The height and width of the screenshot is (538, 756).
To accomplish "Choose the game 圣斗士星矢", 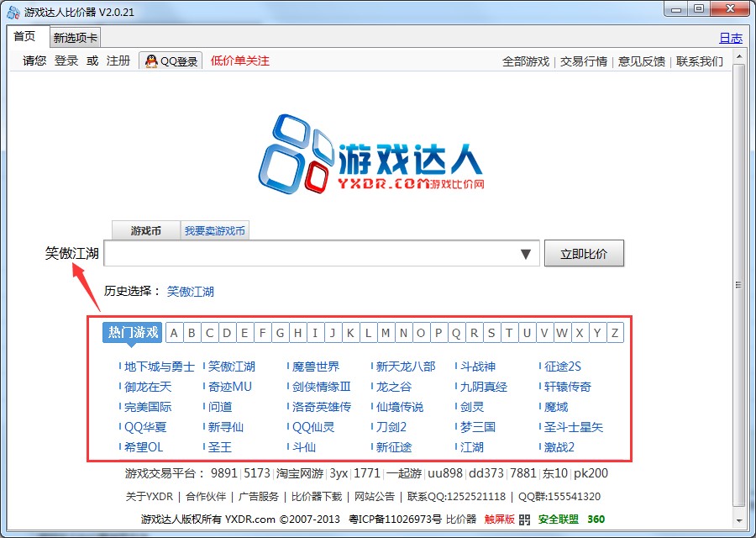I will [573, 428].
